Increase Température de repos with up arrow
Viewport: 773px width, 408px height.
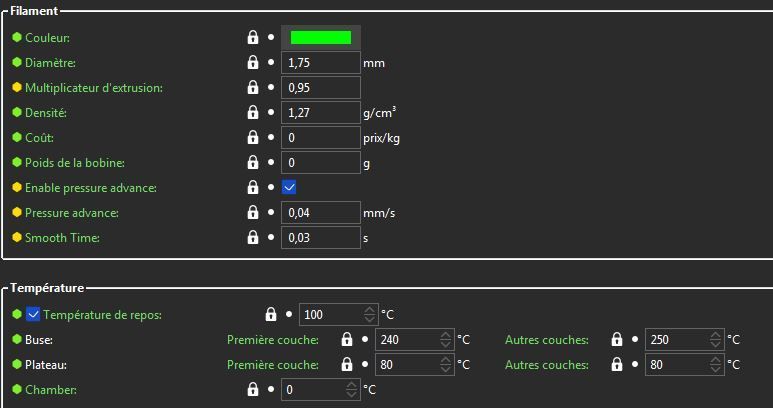point(370,310)
